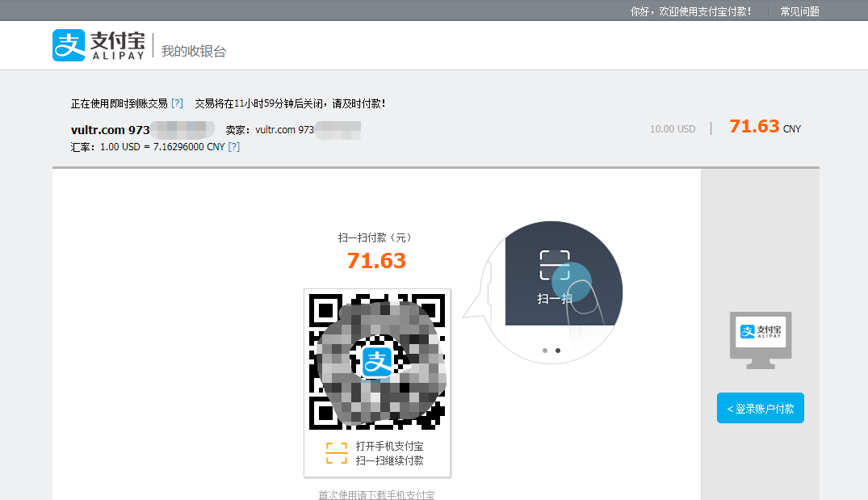Image resolution: width=868 pixels, height=500 pixels.
Task: Open the 常见问题 FAQ link
Action: pos(799,11)
